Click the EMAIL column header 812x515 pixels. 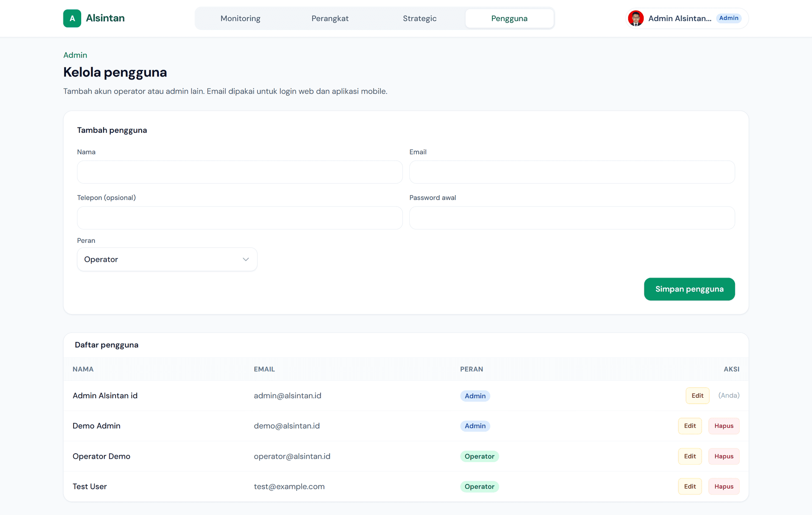(264, 369)
